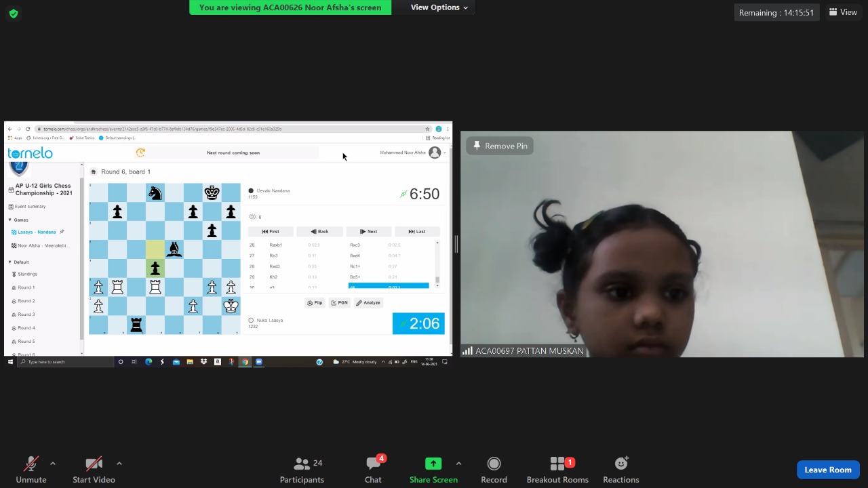Open the Participants panel

pyautogui.click(x=302, y=470)
